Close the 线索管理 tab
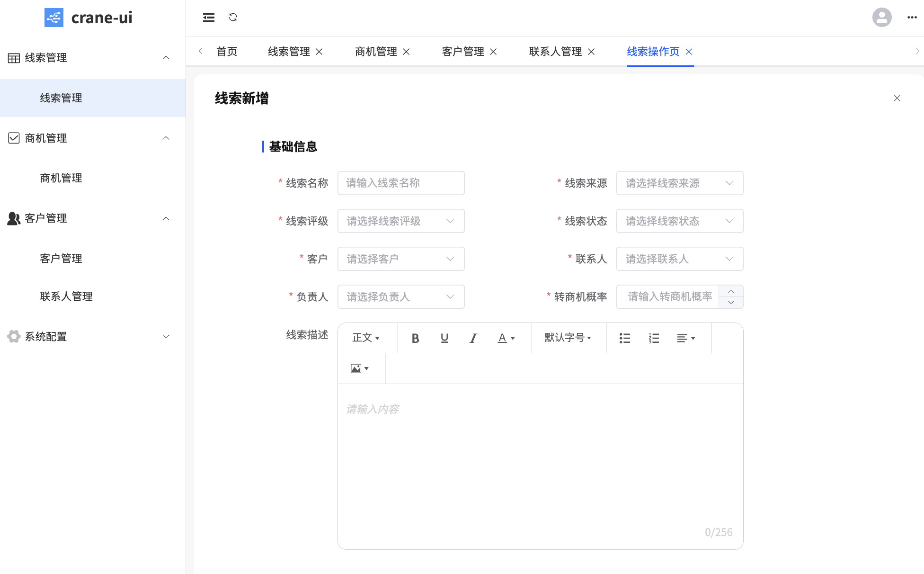The height and width of the screenshot is (574, 924). (x=320, y=52)
